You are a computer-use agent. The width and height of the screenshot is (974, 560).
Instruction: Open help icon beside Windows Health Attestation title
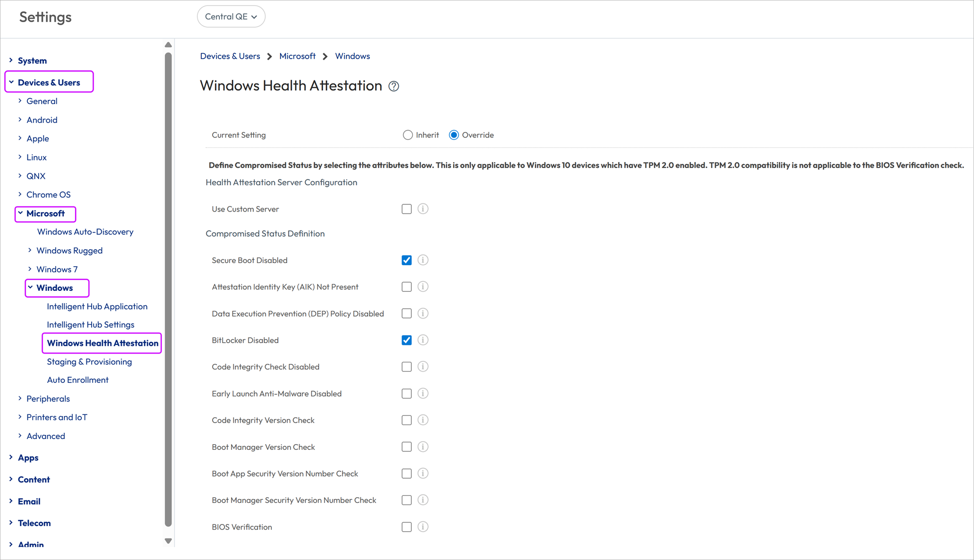[394, 86]
